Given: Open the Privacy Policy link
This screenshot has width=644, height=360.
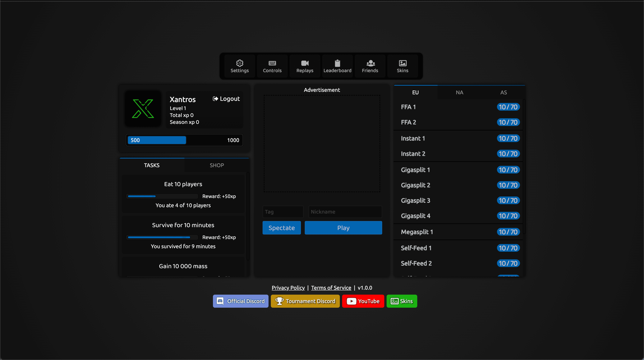Looking at the screenshot, I should click(x=288, y=288).
